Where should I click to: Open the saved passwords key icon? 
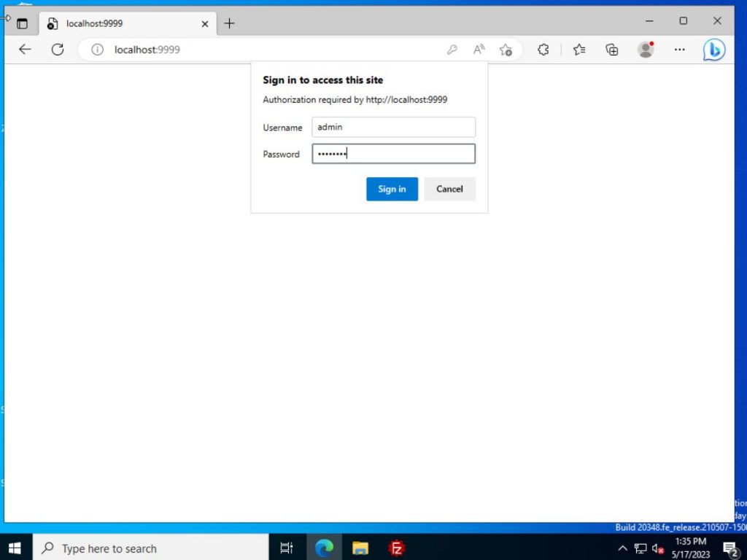[x=452, y=50]
